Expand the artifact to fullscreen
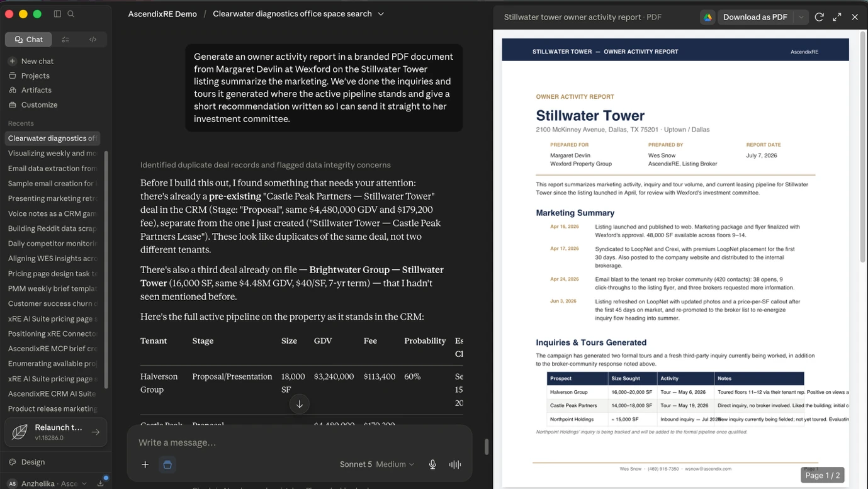The width and height of the screenshot is (868, 489). point(837,17)
